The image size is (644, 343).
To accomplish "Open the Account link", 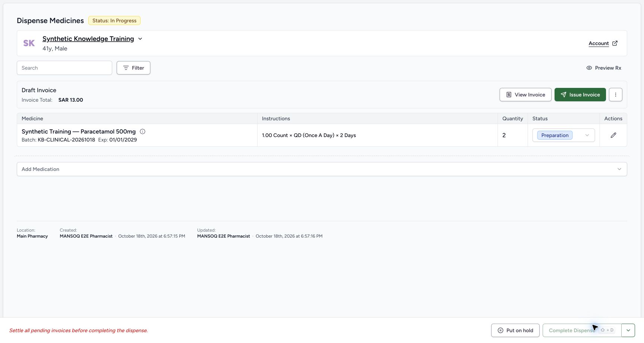I will click(599, 43).
